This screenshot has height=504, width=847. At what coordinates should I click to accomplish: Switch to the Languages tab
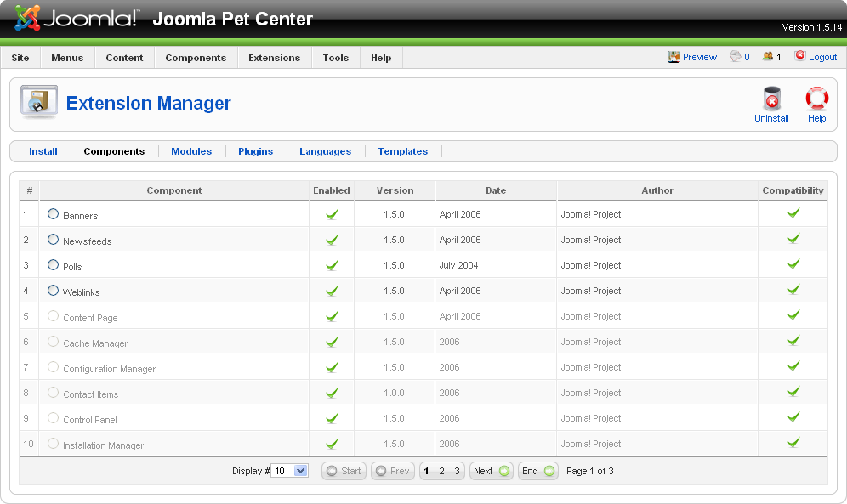point(325,151)
